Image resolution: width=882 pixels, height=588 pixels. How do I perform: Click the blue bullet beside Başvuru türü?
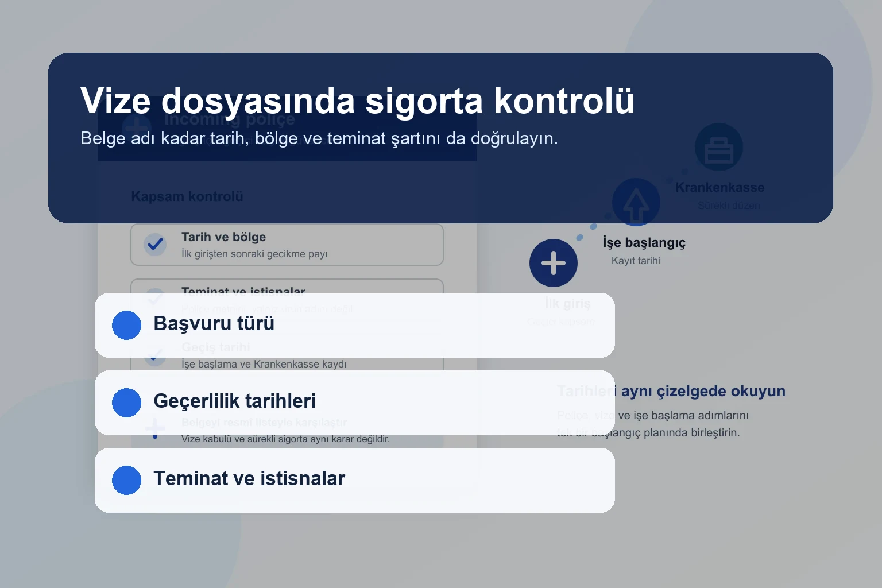pyautogui.click(x=126, y=325)
